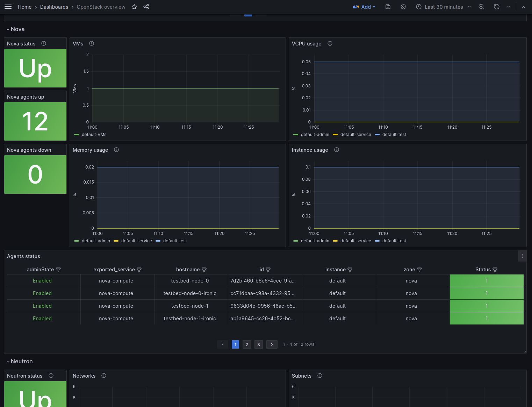
Task: Star the OpenStack overview dashboard
Action: (134, 7)
